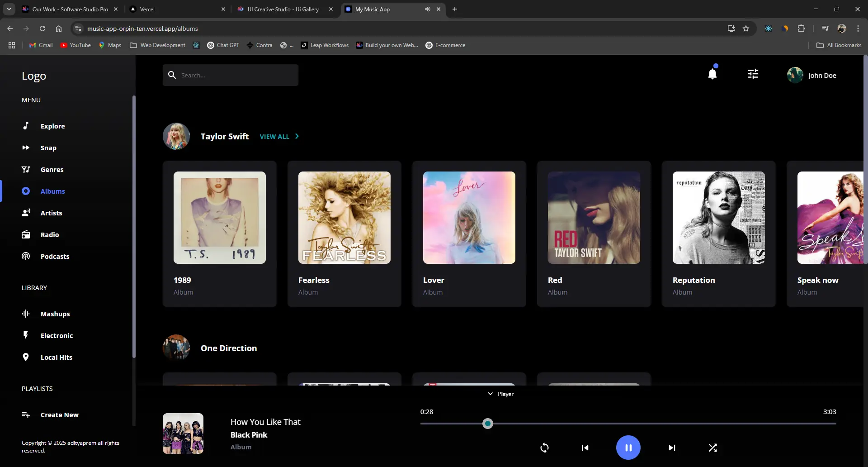Open the Speak now album cover
This screenshot has height=467, width=868.
coord(831,218)
